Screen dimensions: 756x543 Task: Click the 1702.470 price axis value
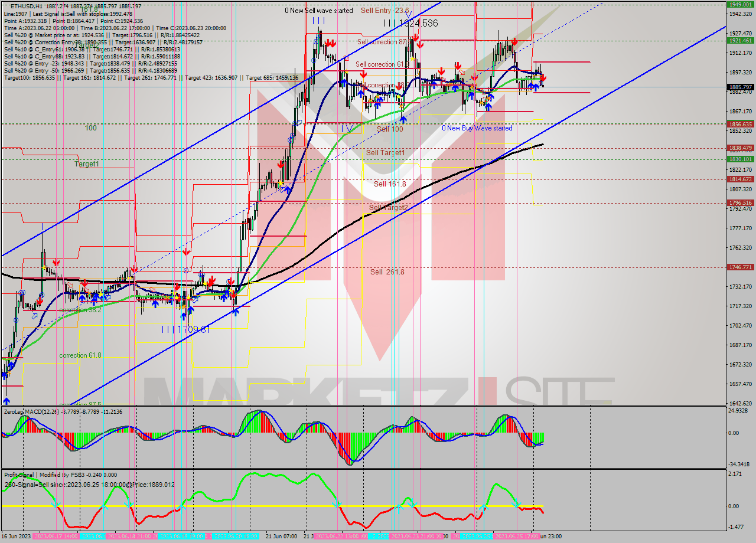(739, 325)
